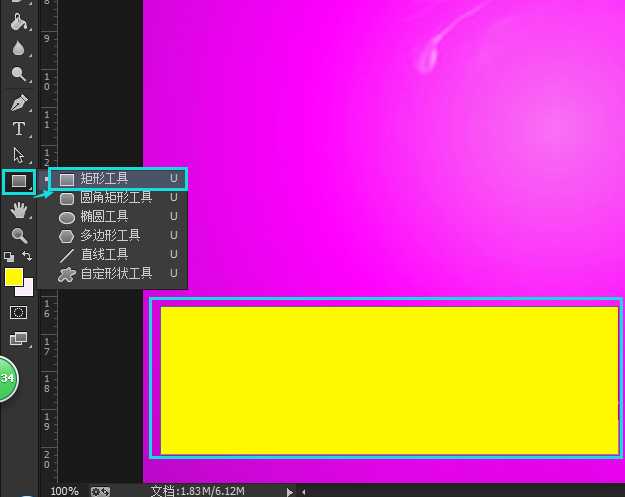The image size is (625, 497).
Task: Select the Paint Bucket tool
Action: pos(18,20)
